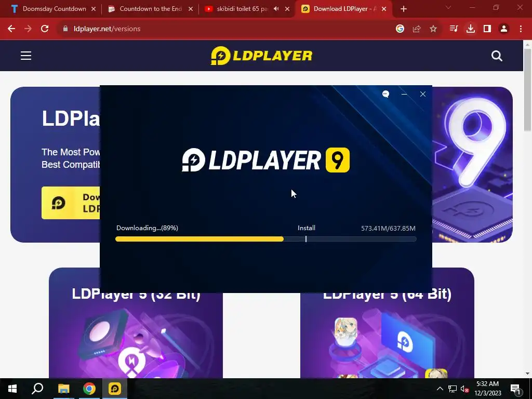Bookmark this page with the star icon

coord(433,29)
